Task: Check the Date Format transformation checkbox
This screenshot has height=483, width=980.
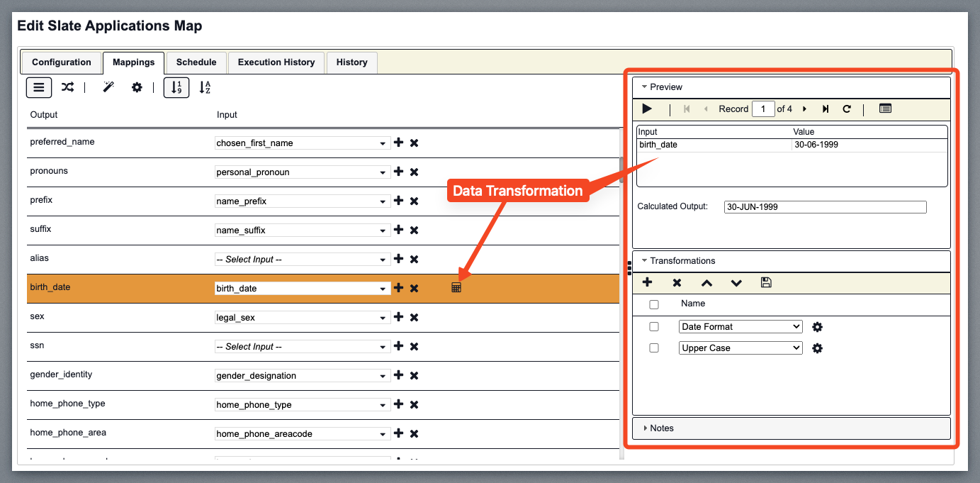Action: click(x=654, y=327)
